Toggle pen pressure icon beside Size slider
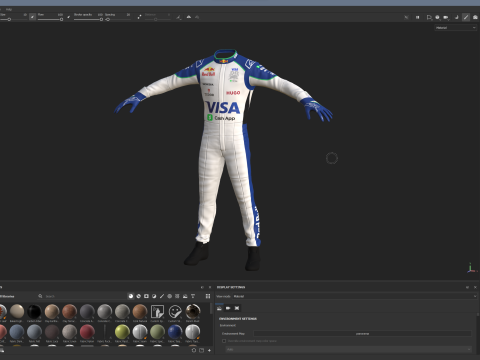This screenshot has width=480, height=360. click(32, 16)
